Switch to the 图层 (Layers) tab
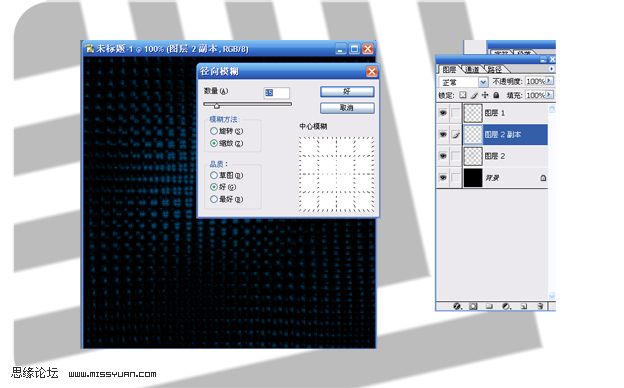 click(x=449, y=70)
